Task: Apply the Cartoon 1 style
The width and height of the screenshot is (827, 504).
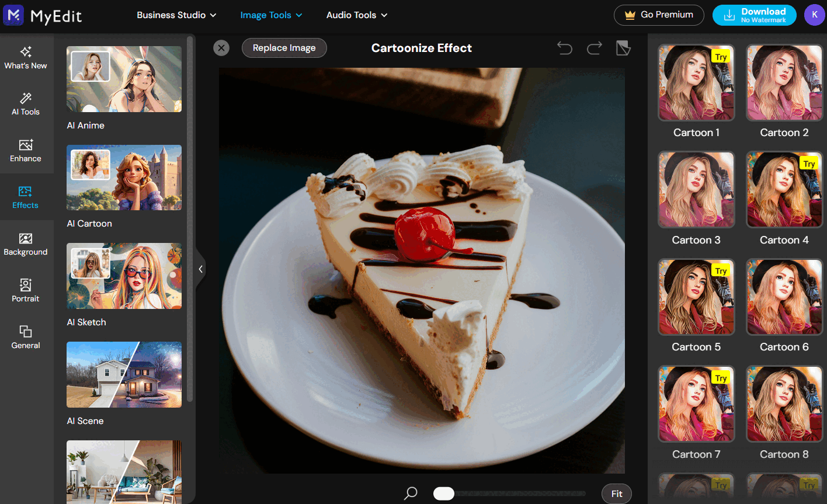Action: click(696, 83)
